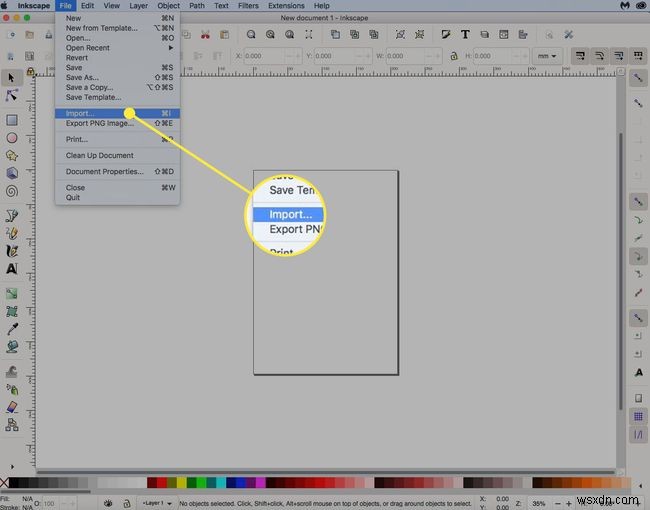Choose Clean Up Document menu item

tap(117, 155)
